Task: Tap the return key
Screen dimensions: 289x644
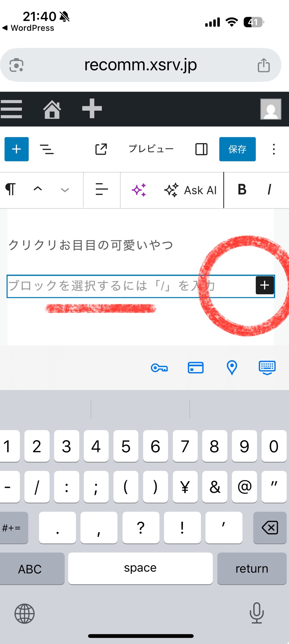Action: [252, 568]
